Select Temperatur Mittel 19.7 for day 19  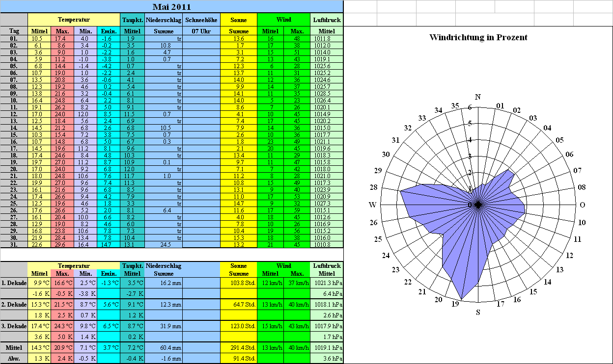[x=39, y=162]
